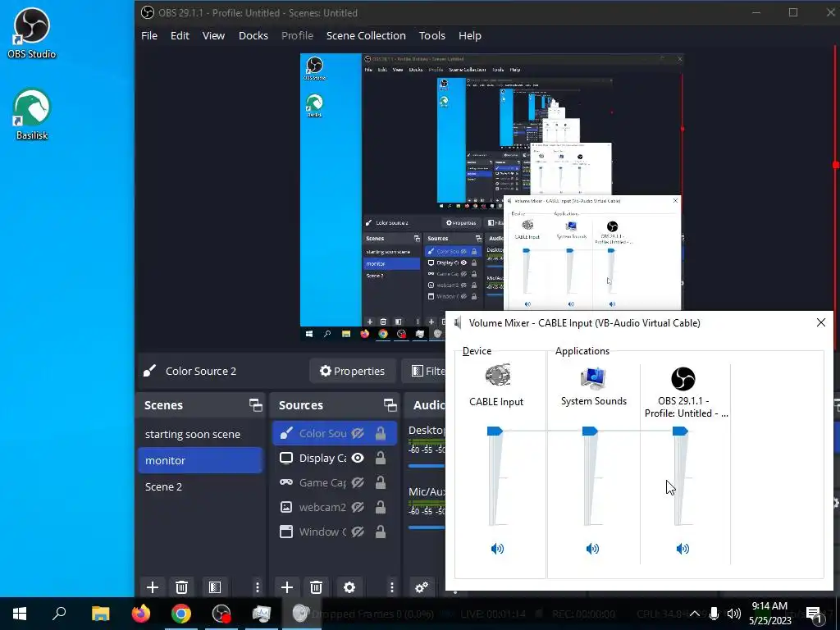840x630 pixels.
Task: Remove selected source with trash icon
Action: click(x=316, y=587)
